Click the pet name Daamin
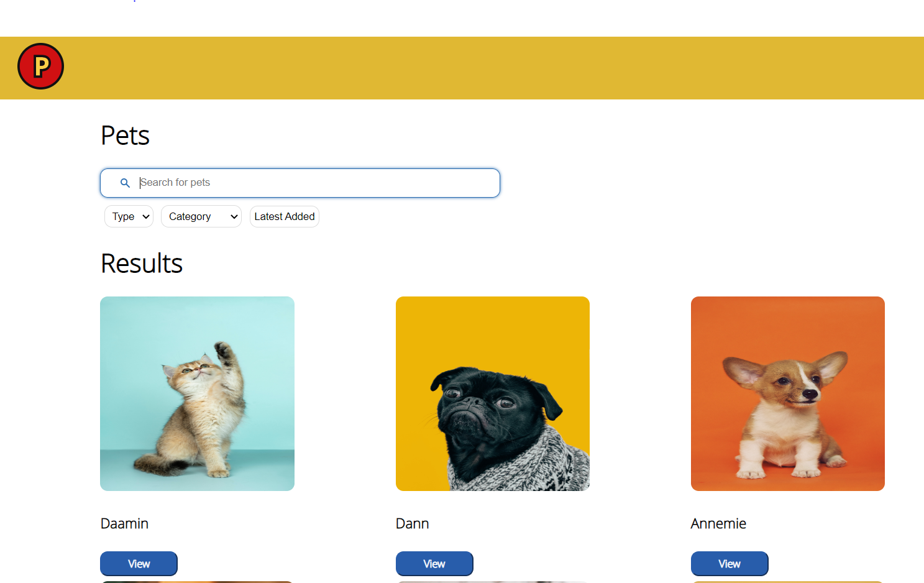 pyautogui.click(x=124, y=523)
